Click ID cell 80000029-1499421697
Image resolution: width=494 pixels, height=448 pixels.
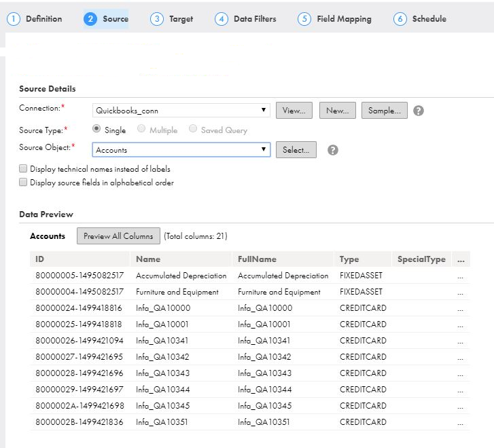tap(79, 390)
